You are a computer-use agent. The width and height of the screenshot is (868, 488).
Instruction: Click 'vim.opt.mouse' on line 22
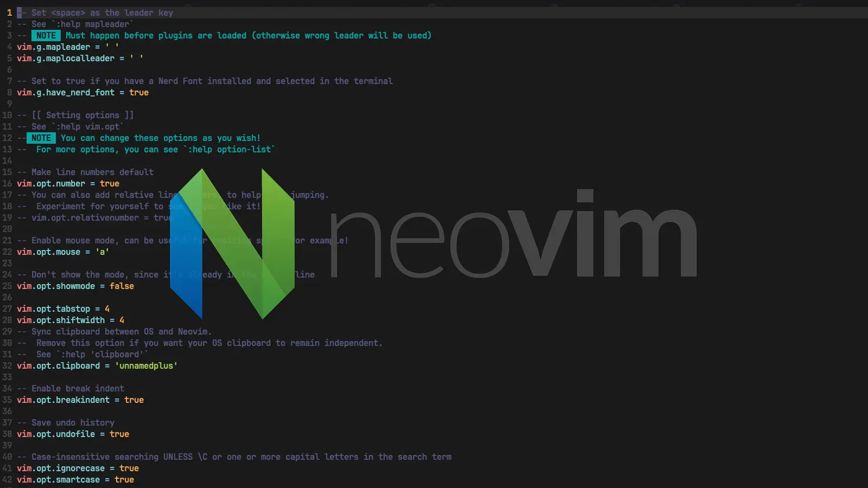[x=48, y=252]
